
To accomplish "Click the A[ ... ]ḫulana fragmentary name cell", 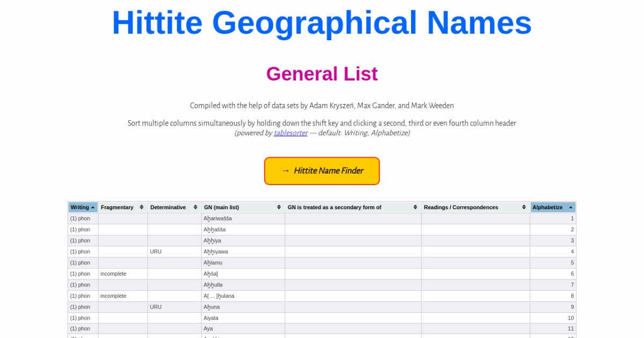I will click(218, 296).
